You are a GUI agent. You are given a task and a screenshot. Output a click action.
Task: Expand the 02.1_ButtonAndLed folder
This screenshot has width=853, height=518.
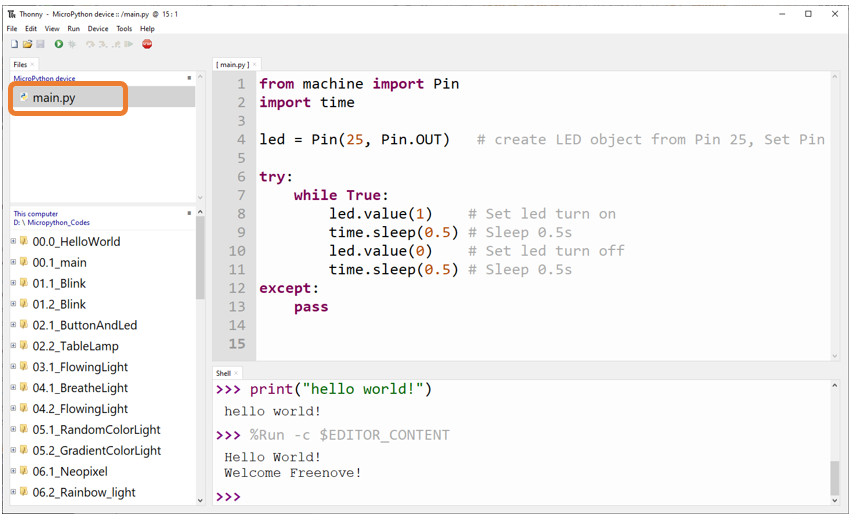point(14,324)
